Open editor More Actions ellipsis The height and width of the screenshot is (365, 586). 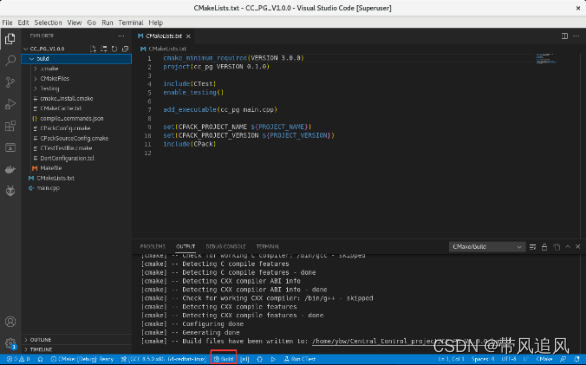pos(576,36)
